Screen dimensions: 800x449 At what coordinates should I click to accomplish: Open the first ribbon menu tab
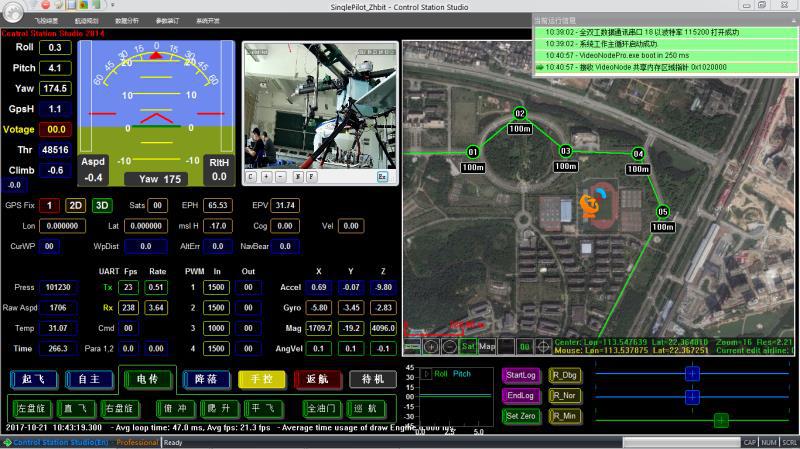pyautogui.click(x=46, y=21)
